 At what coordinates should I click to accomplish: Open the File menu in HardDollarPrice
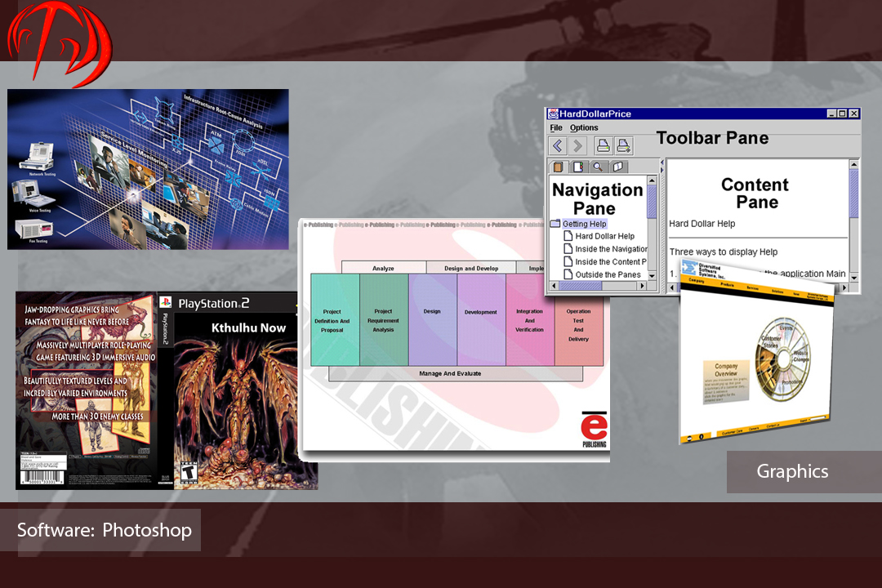(556, 127)
